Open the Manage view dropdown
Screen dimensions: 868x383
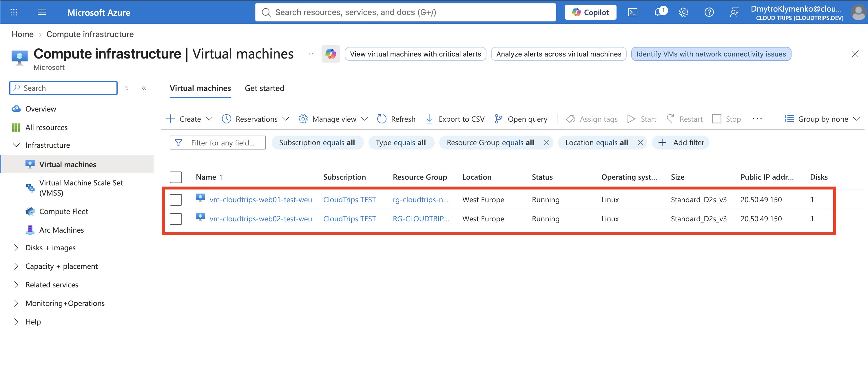pyautogui.click(x=333, y=119)
